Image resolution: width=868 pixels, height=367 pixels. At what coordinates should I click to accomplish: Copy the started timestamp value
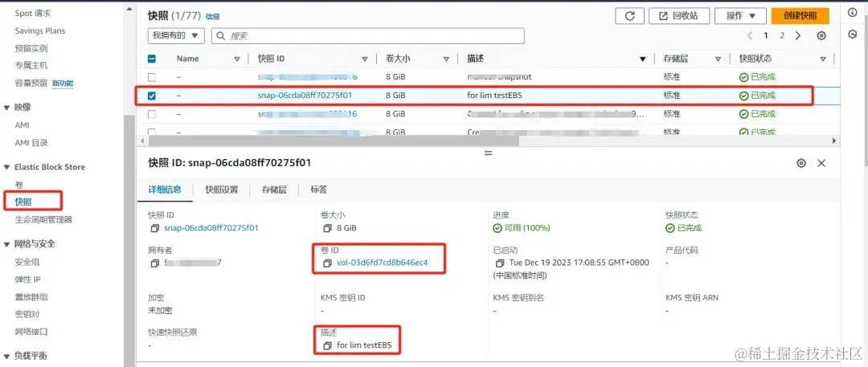tap(500, 263)
